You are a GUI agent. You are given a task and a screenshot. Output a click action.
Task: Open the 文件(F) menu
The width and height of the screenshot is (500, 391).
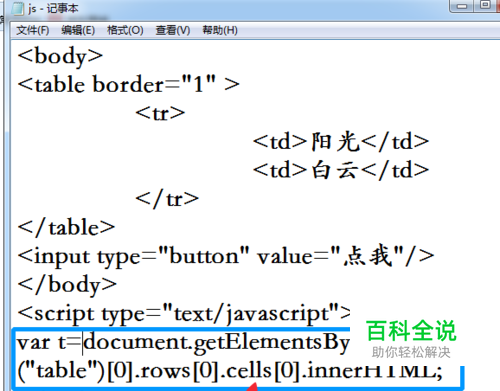click(33, 31)
